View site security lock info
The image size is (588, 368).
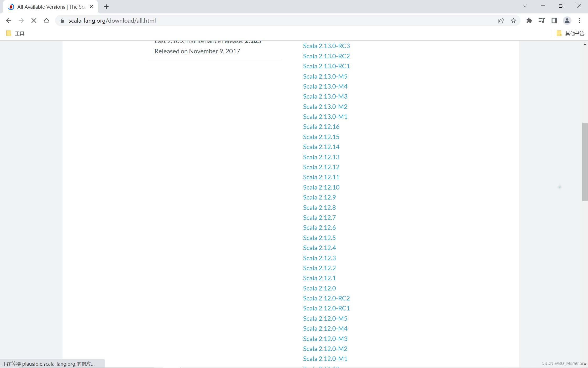tap(62, 21)
